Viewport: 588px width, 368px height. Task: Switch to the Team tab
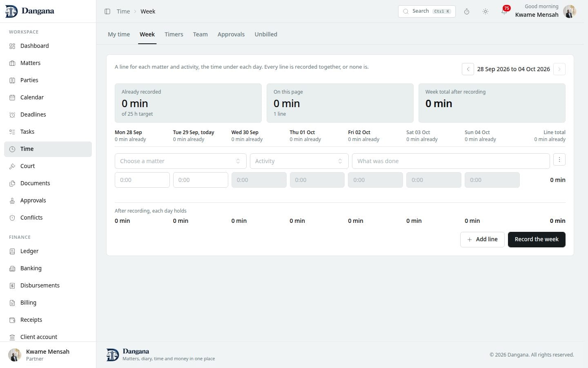(x=200, y=34)
